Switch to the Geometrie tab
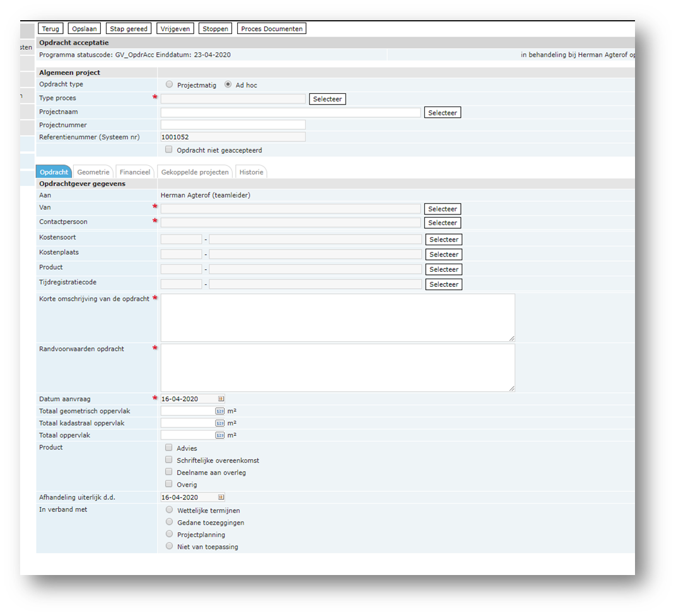The image size is (676, 616). coord(93,172)
